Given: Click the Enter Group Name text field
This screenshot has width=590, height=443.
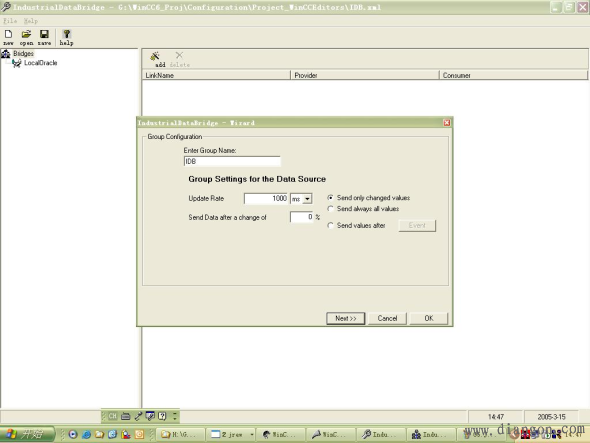Looking at the screenshot, I should coord(232,161).
